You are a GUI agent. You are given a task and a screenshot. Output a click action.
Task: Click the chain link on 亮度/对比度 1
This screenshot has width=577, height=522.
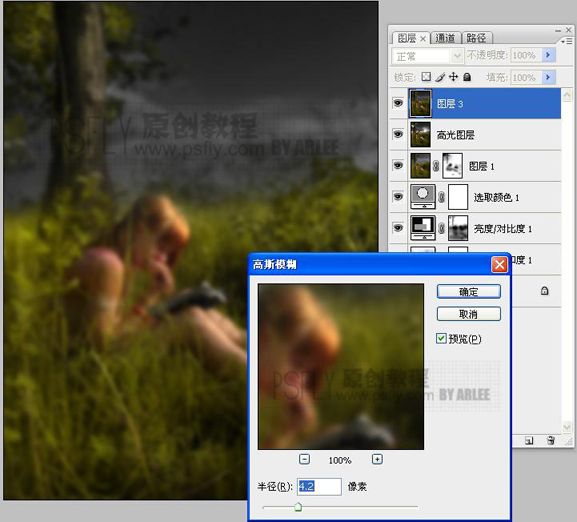[x=442, y=228]
